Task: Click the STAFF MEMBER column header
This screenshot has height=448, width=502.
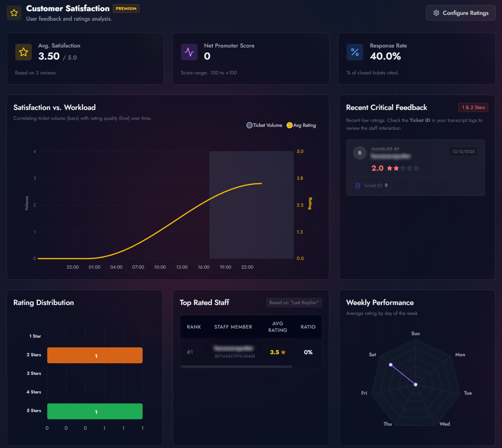Action: point(233,327)
